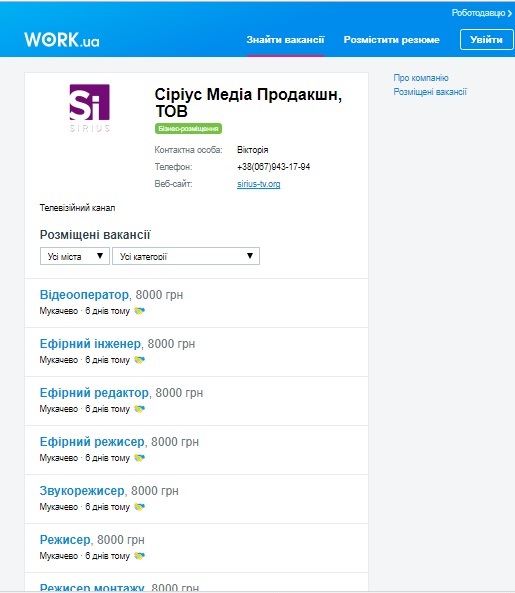515x593 pixels.
Task: Click the Sirius company logo image
Action: click(x=90, y=108)
